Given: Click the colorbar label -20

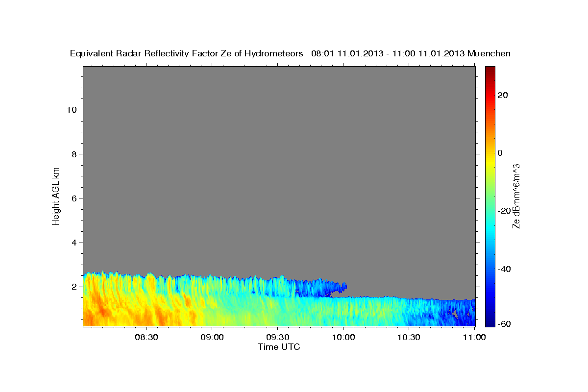Looking at the screenshot, I should [x=504, y=211].
